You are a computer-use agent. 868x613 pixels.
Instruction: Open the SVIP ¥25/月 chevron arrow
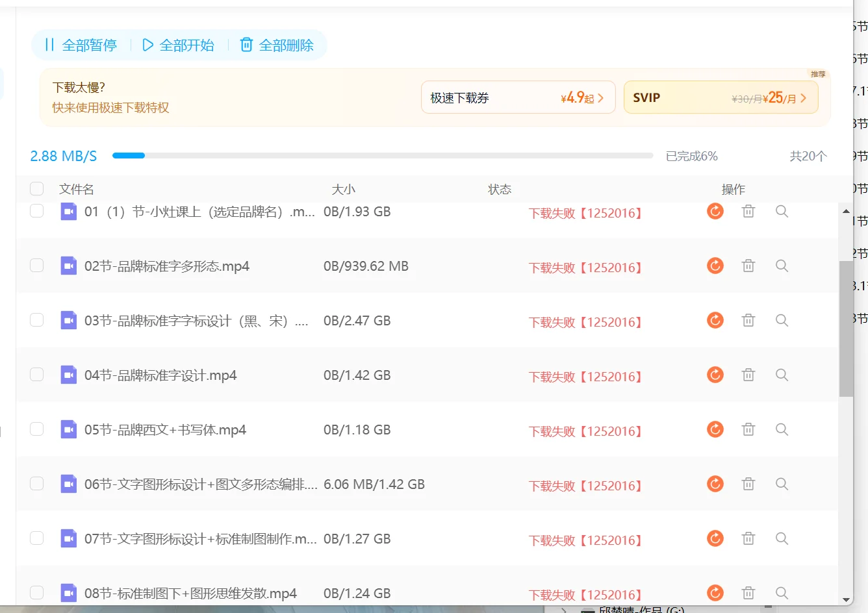(x=804, y=97)
